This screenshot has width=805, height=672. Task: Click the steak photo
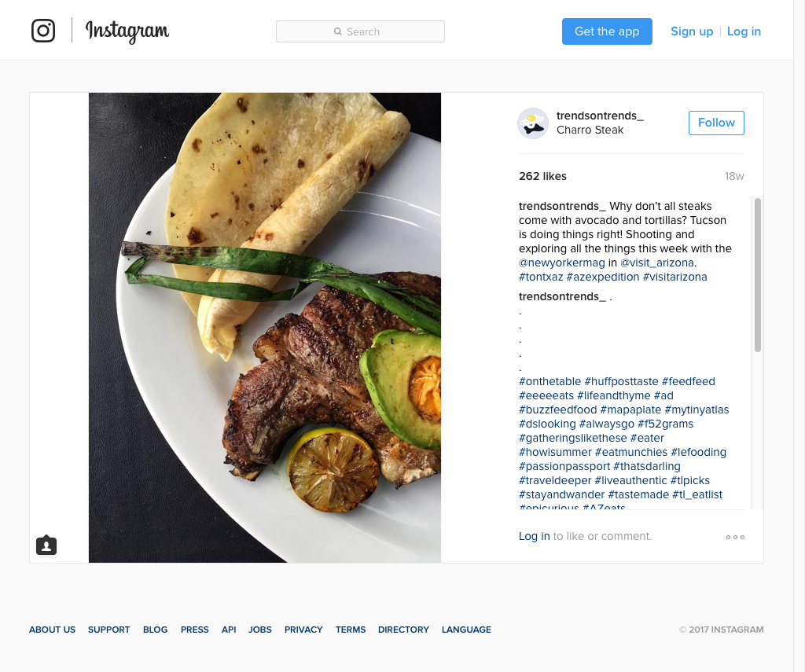(265, 328)
